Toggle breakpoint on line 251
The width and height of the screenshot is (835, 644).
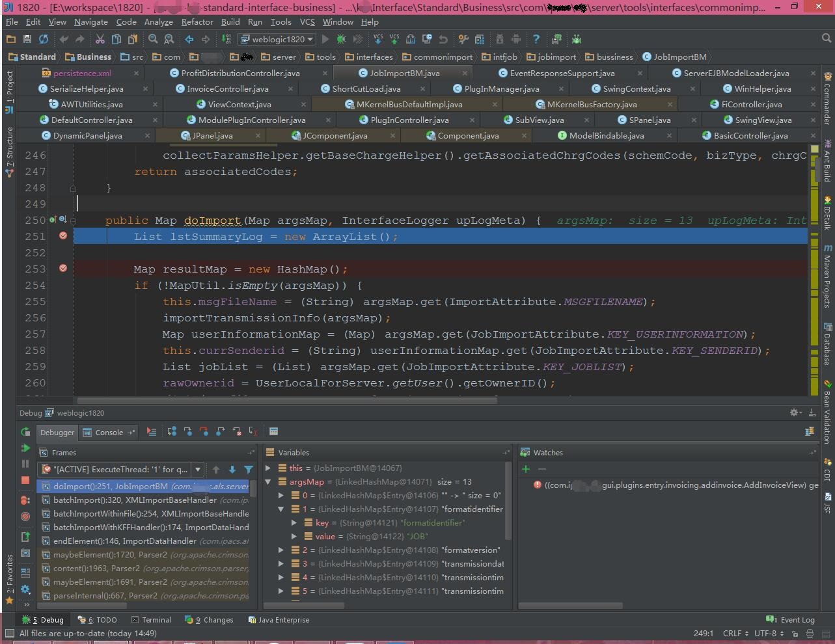(x=63, y=236)
